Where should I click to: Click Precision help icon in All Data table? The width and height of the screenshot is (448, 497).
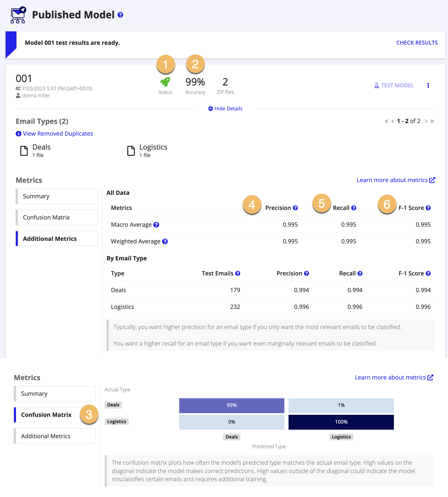[295, 208]
